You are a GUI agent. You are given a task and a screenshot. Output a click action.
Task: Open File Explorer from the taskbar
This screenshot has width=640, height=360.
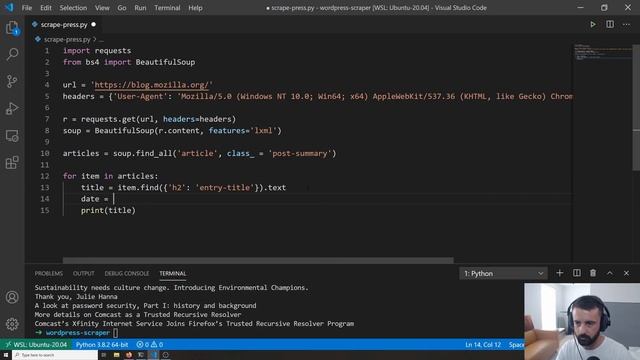click(116, 355)
